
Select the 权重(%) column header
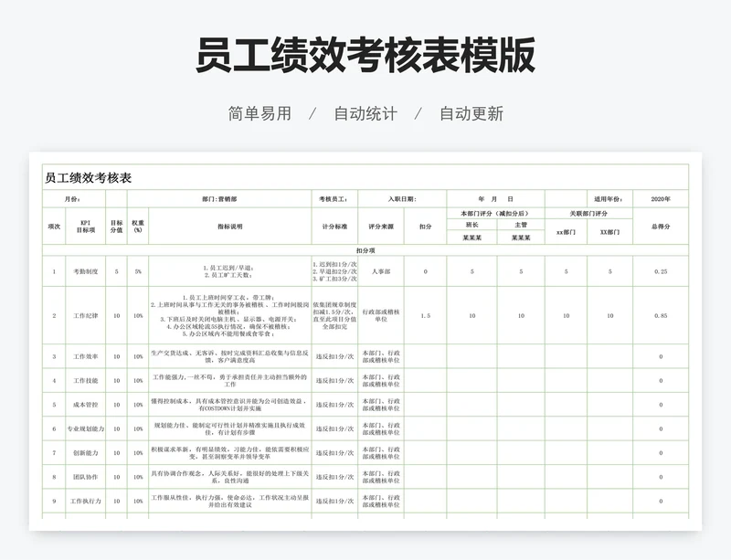tap(138, 227)
